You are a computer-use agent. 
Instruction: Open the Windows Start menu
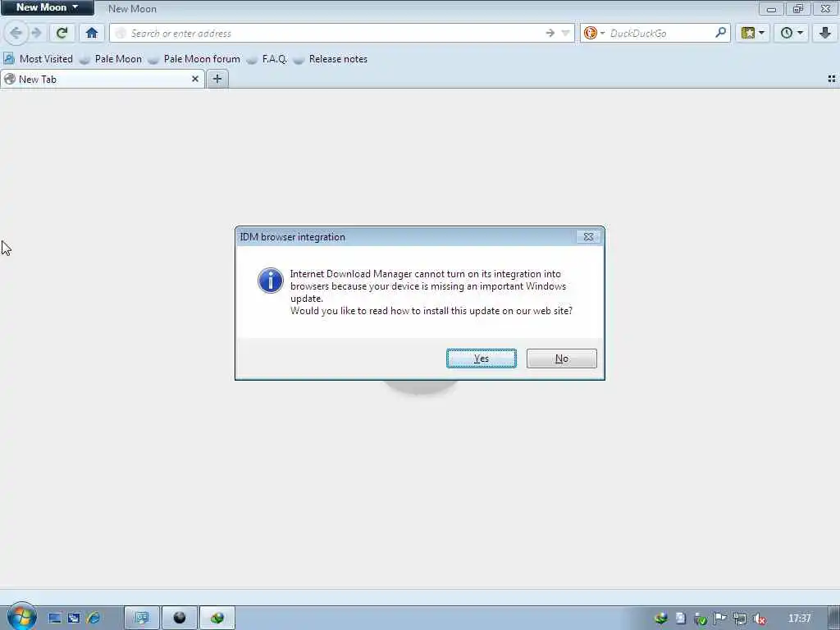click(x=21, y=617)
